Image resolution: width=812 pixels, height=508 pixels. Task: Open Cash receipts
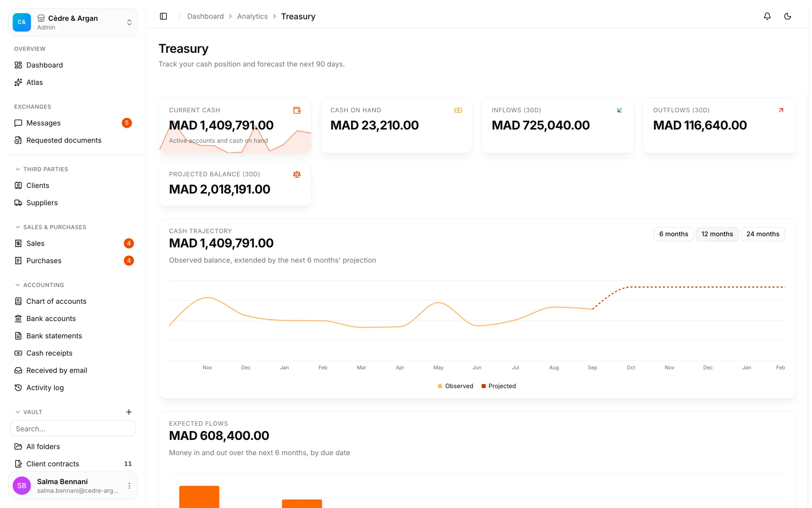coord(73,353)
